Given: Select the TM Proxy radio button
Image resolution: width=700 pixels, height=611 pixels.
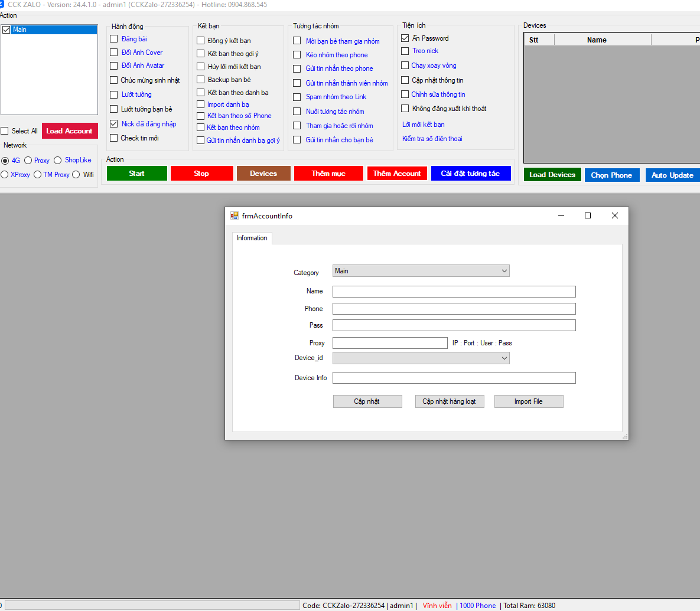Looking at the screenshot, I should pyautogui.click(x=37, y=174).
